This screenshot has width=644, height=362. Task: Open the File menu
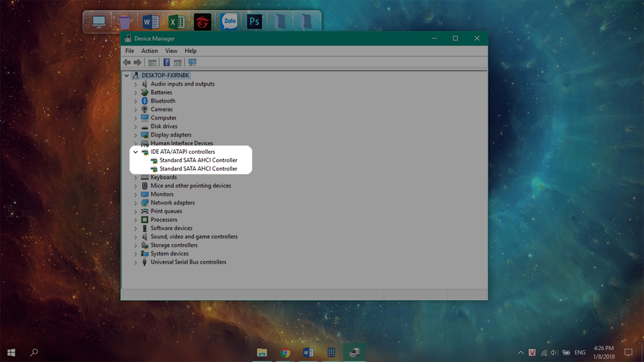click(x=129, y=51)
